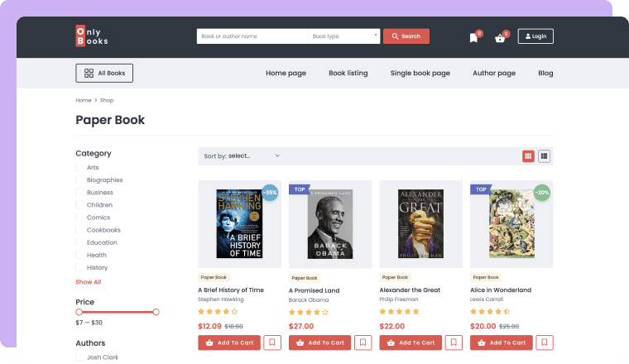Switch to grid view layout
The height and width of the screenshot is (364, 629).
[528, 156]
